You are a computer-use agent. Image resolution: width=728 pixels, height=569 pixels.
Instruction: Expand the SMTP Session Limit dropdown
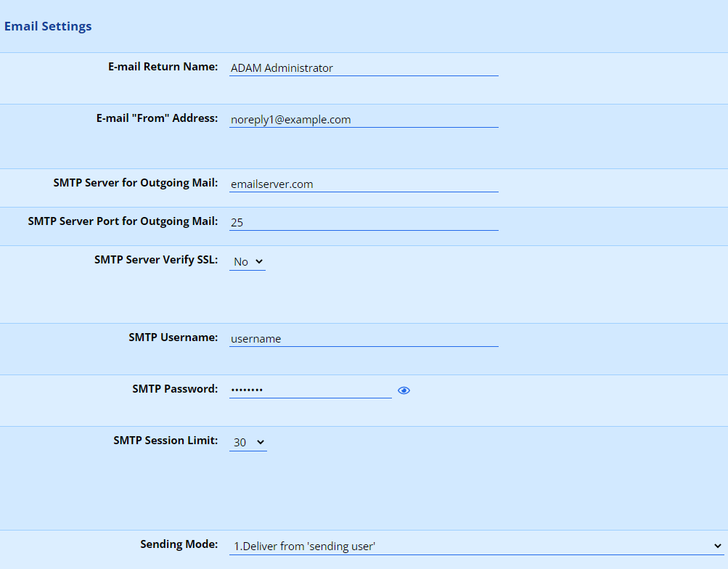[x=248, y=442]
